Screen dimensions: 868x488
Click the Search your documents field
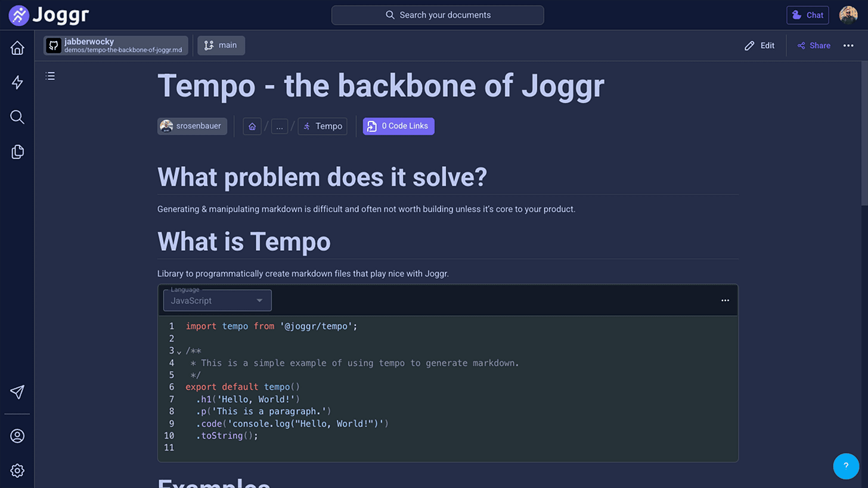[438, 15]
